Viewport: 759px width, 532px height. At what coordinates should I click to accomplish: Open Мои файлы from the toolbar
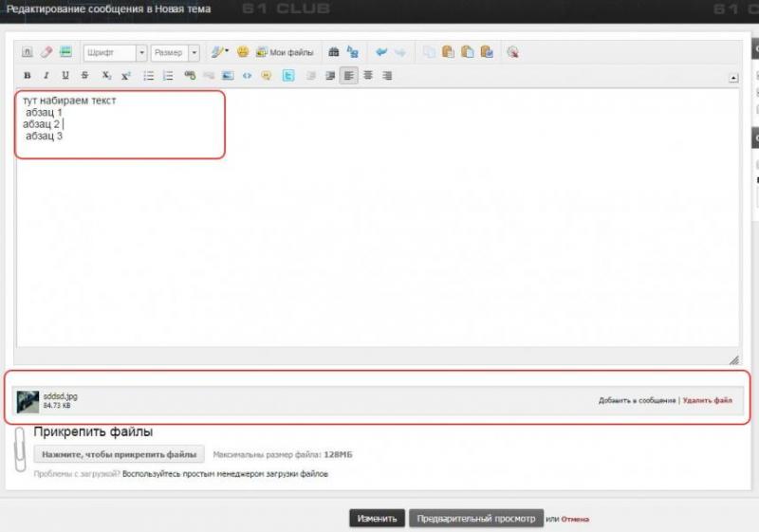284,53
